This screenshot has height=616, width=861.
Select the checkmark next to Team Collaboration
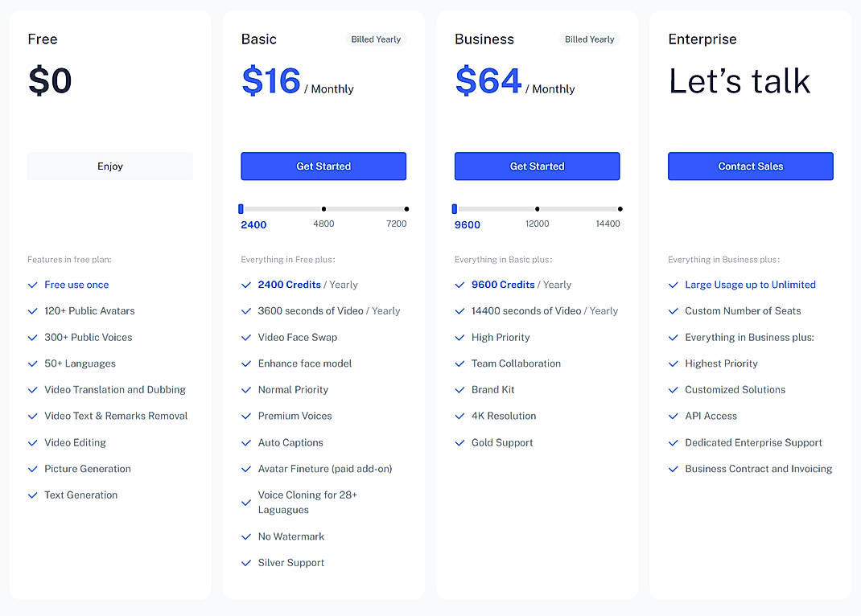[459, 363]
